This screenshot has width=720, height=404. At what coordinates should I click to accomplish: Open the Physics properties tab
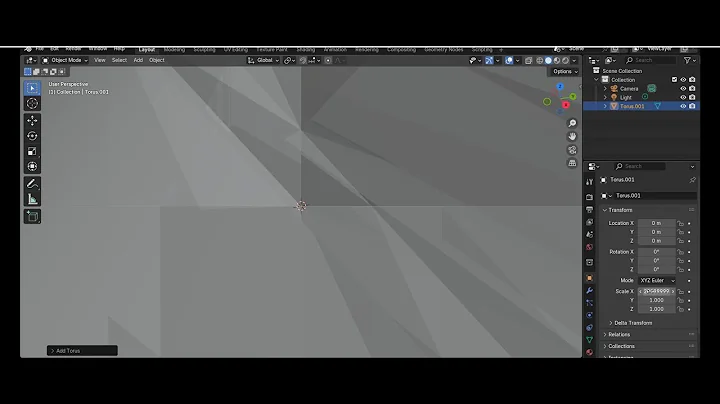coord(590,315)
